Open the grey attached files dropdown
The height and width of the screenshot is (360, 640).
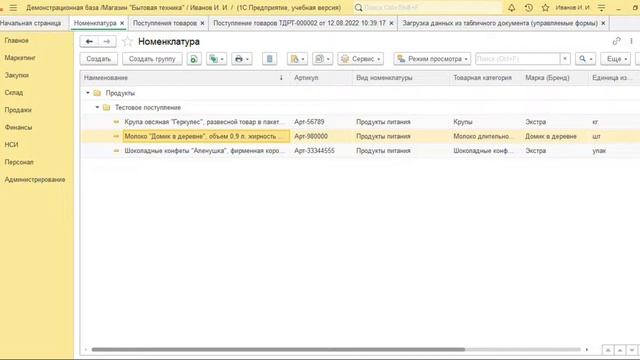pyautogui.click(x=322, y=59)
